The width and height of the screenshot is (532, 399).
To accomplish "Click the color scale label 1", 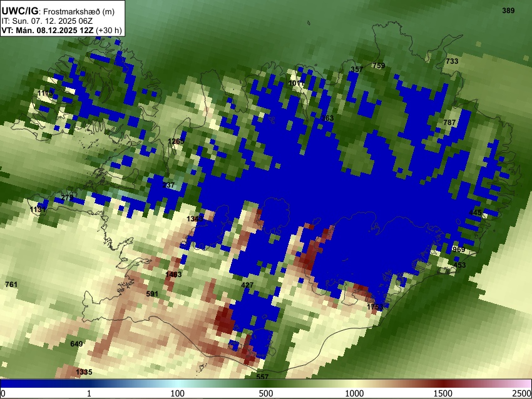I will click(89, 393).
